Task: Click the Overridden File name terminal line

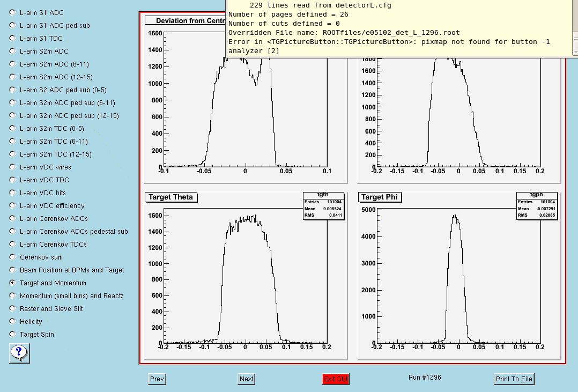Action: (344, 33)
